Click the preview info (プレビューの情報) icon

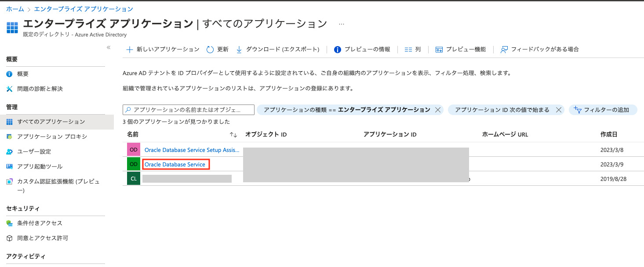click(x=338, y=50)
